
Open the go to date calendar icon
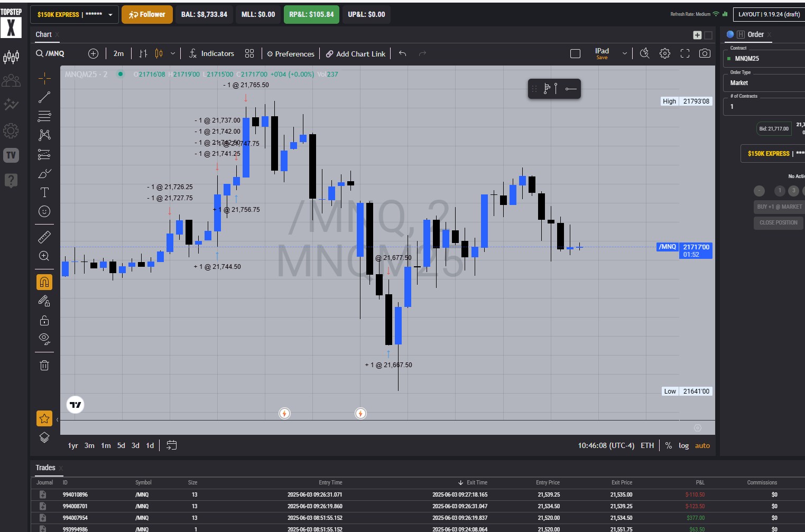pyautogui.click(x=171, y=445)
